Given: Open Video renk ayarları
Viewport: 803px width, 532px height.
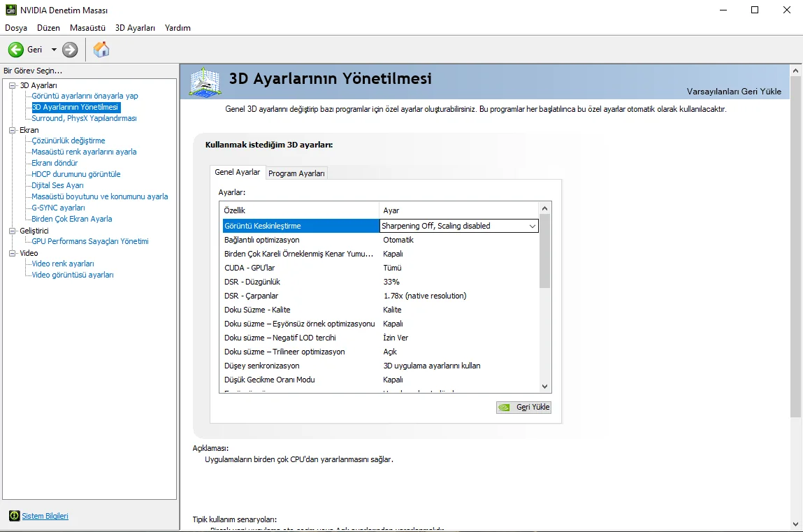Looking at the screenshot, I should (x=63, y=264).
